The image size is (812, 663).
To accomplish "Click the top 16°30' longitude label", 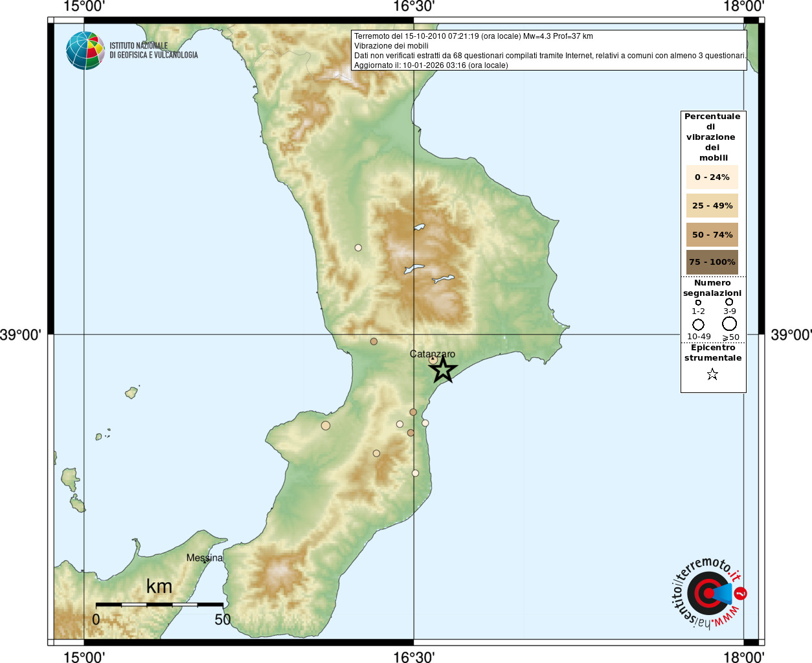I will pyautogui.click(x=414, y=6).
